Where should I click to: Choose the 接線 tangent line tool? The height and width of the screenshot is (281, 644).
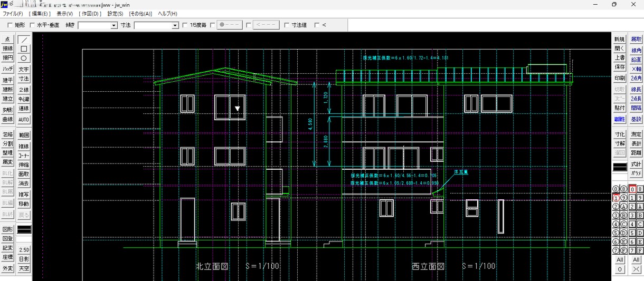tap(7, 49)
